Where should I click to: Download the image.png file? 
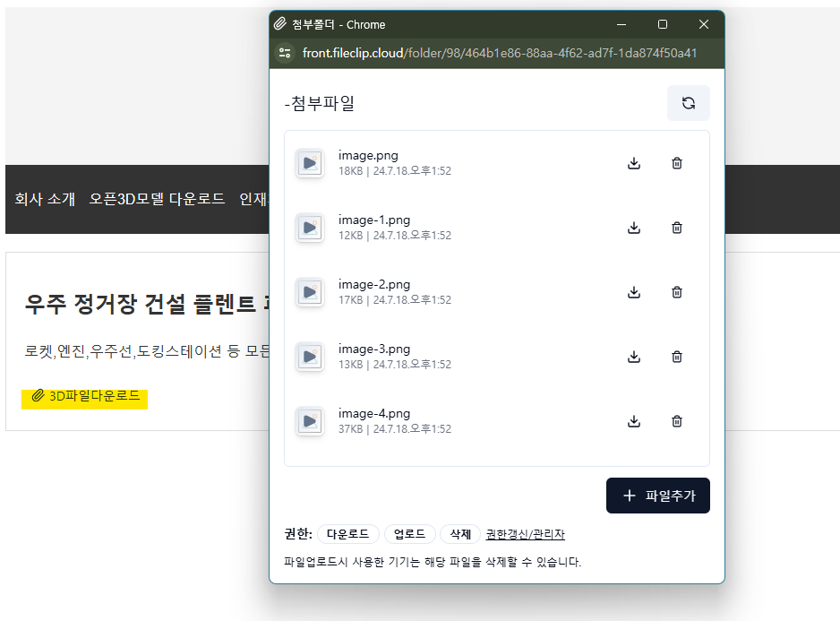click(x=634, y=163)
